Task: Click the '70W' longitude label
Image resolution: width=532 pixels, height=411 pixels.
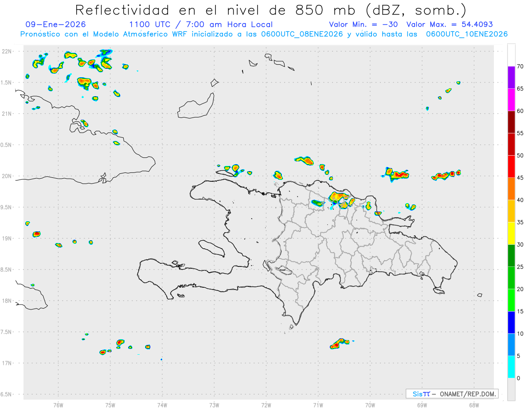Action: tap(370, 405)
